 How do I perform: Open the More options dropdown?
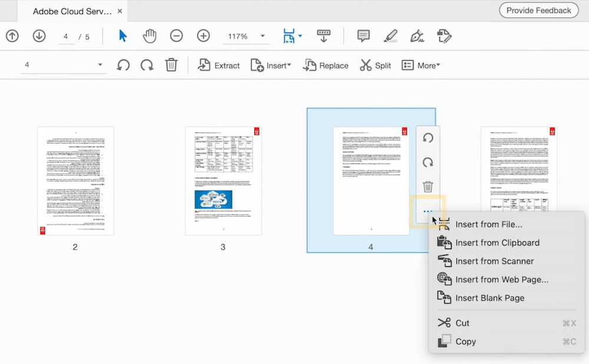(x=421, y=65)
